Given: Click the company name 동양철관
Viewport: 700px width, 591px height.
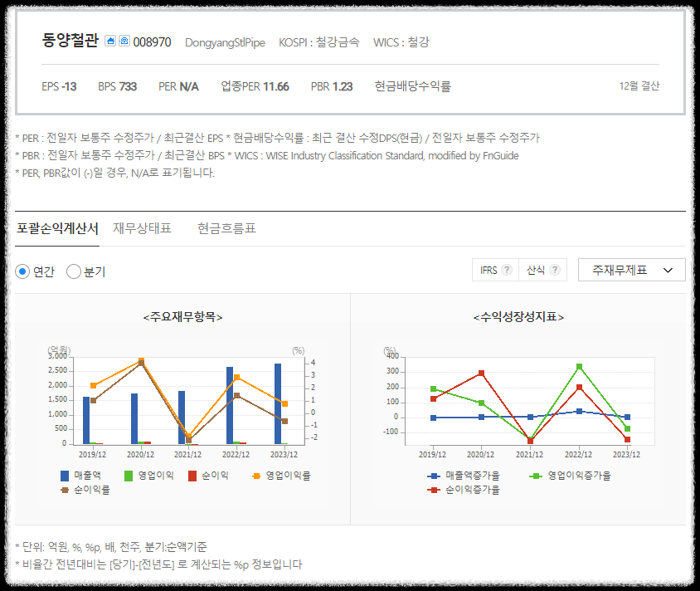Looking at the screenshot, I should point(70,40).
